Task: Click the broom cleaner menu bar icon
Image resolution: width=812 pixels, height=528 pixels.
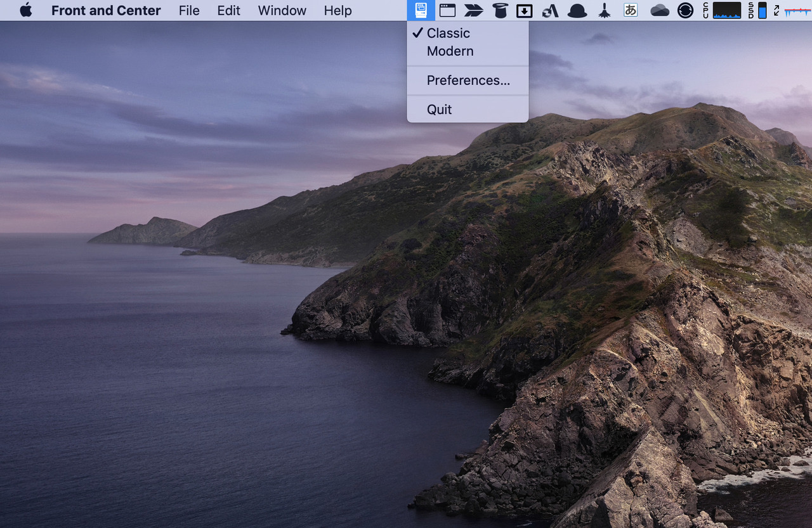Action: [x=604, y=10]
